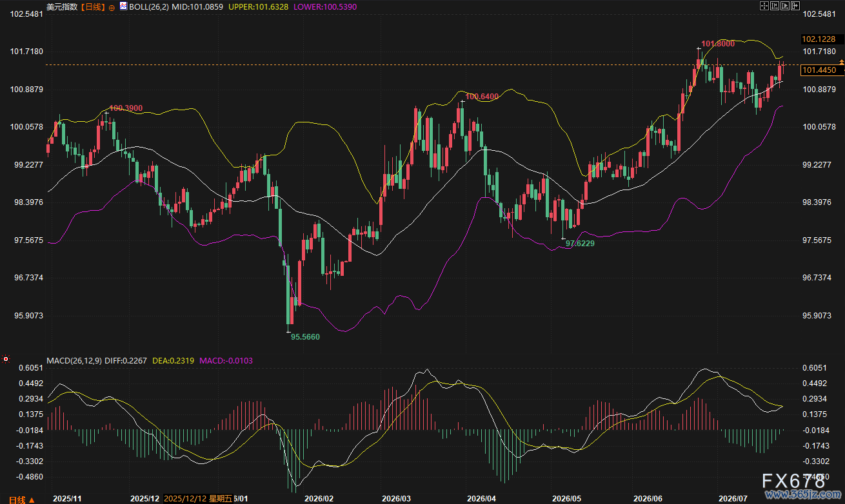845x504 pixels.
Task: Click the red sun icon beside MACD panel
Action: [x=6, y=360]
